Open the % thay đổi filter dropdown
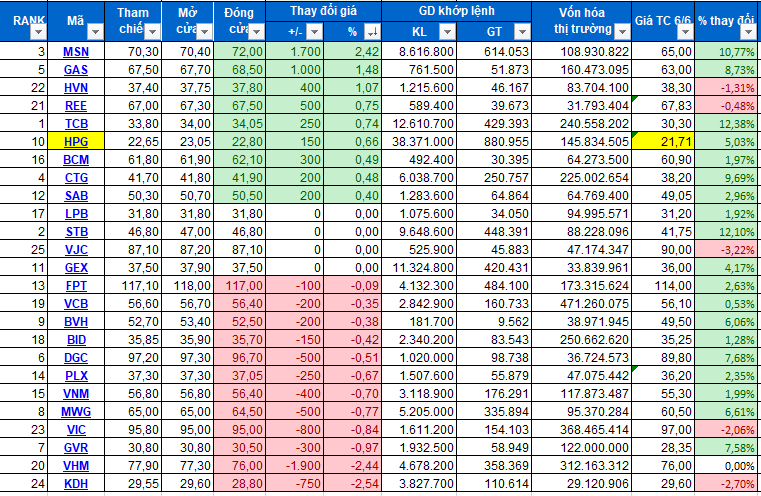This screenshot has width=761, height=496. 748,33
